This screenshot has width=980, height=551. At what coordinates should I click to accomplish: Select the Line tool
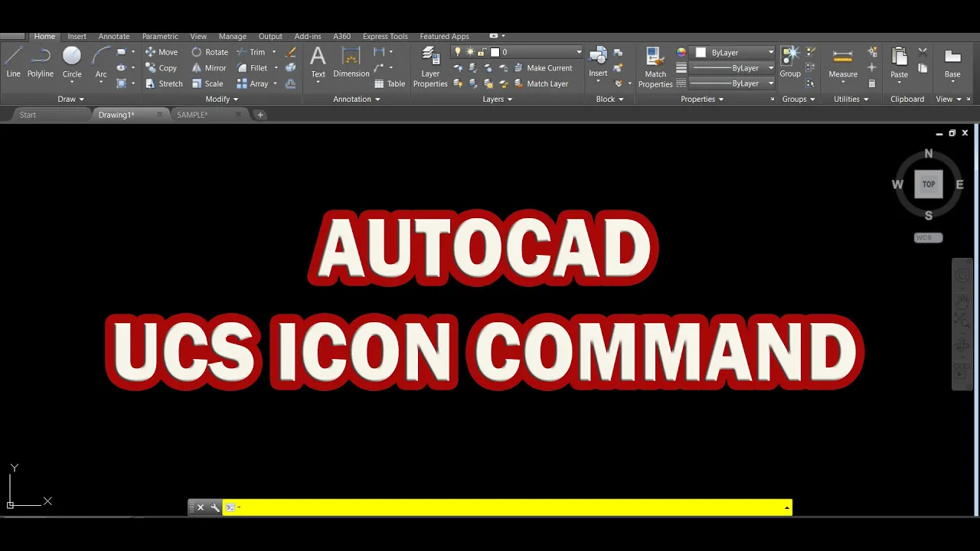[x=13, y=61]
